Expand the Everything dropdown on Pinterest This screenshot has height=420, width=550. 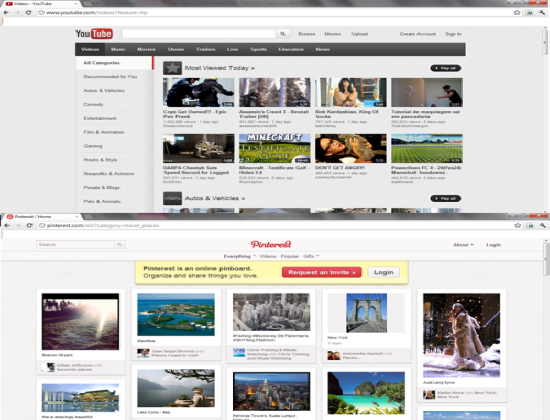[x=240, y=256]
